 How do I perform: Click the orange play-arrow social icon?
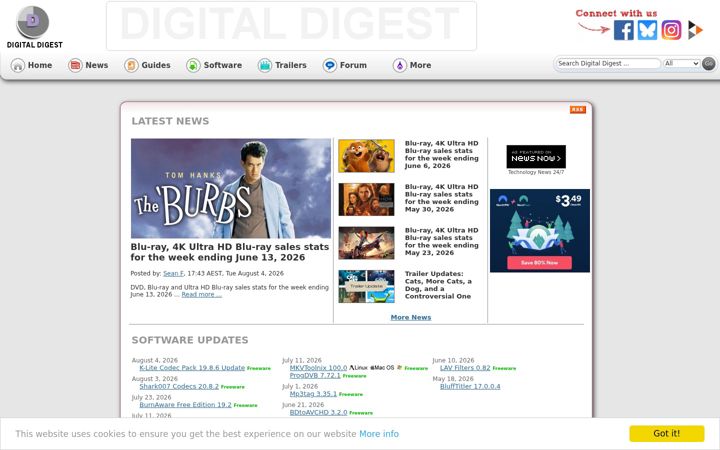point(695,30)
